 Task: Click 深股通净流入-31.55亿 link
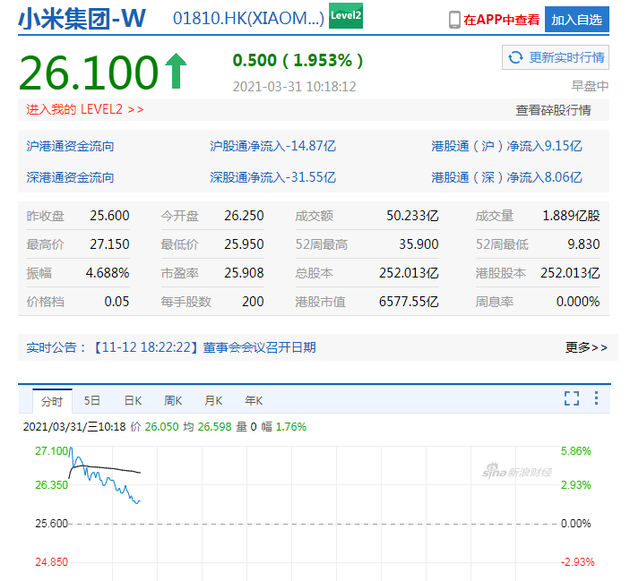tap(273, 177)
